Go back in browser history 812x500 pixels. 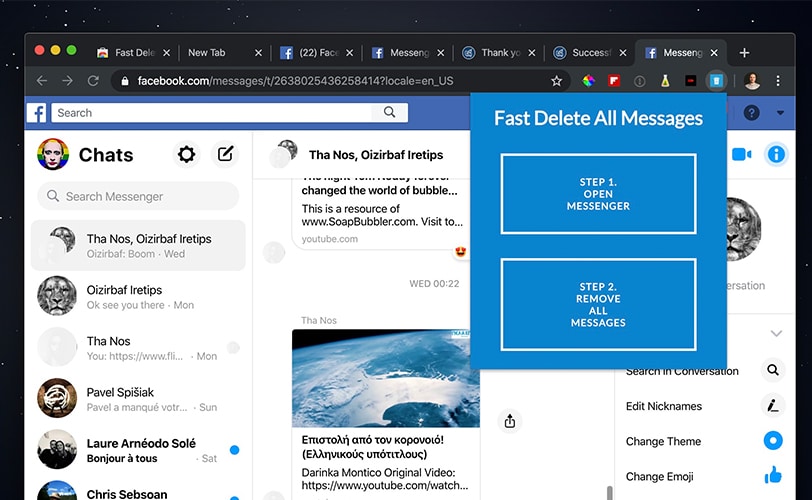tap(42, 81)
